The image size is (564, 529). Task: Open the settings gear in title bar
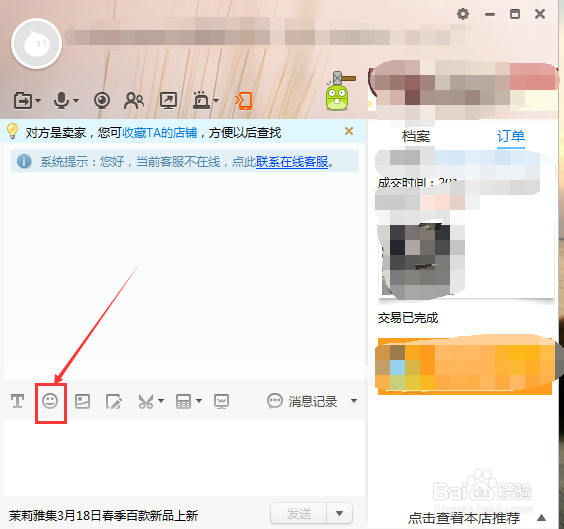click(463, 14)
